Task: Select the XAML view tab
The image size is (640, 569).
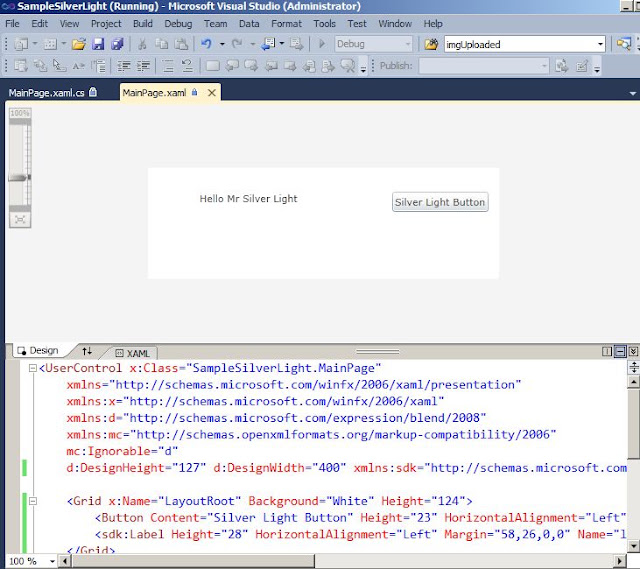Action: pos(133,353)
